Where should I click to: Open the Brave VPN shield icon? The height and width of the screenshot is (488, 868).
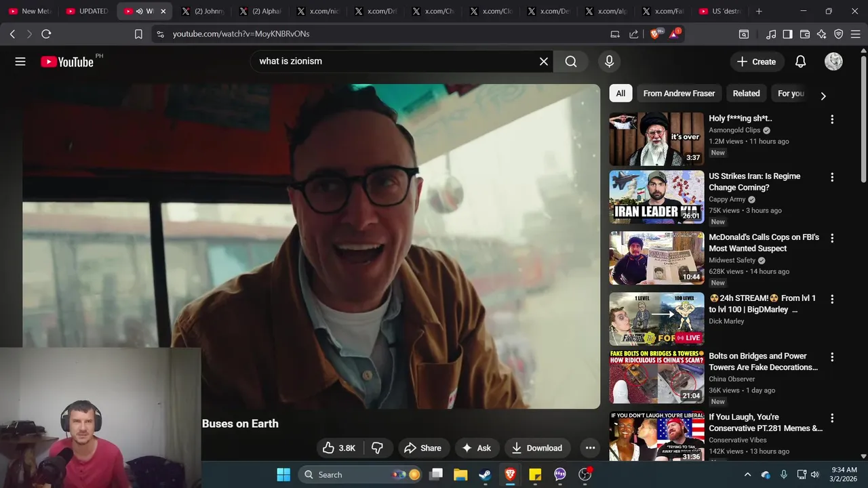coord(839,34)
